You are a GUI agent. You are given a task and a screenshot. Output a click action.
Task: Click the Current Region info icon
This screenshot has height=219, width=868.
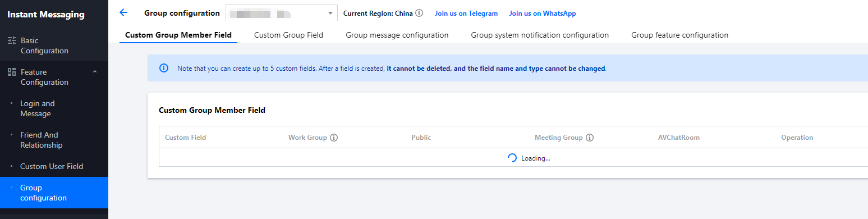tap(419, 13)
